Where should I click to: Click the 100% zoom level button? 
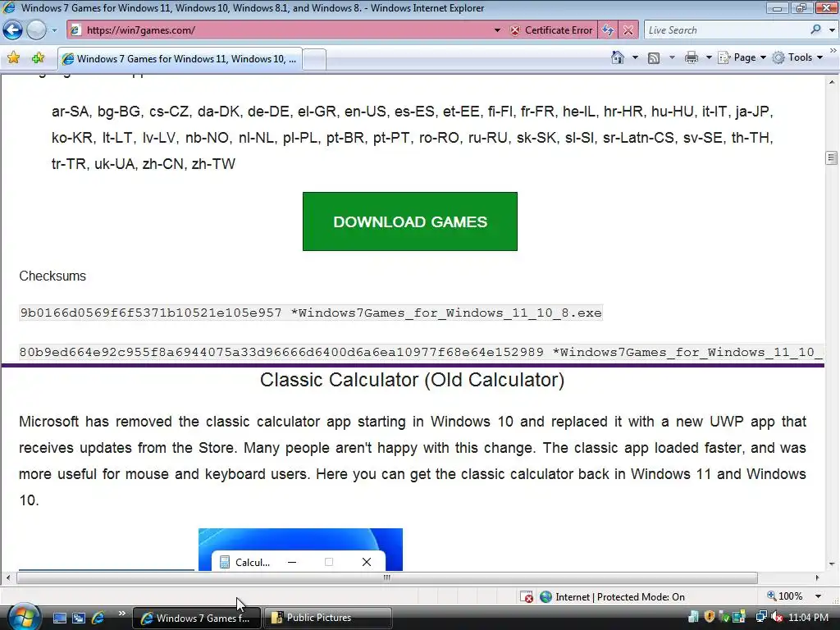coord(785,596)
